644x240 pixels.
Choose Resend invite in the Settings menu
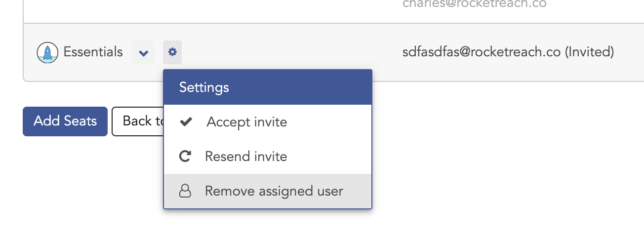[x=268, y=157]
